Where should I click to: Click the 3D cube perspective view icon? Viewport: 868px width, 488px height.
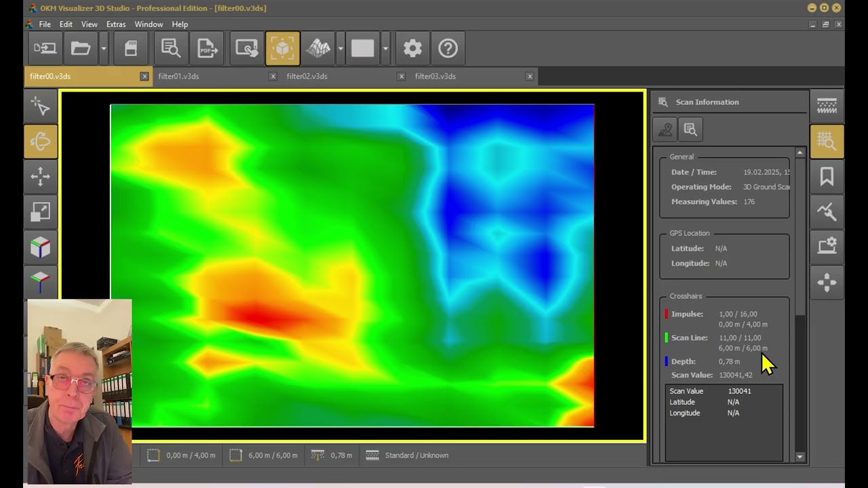(41, 247)
